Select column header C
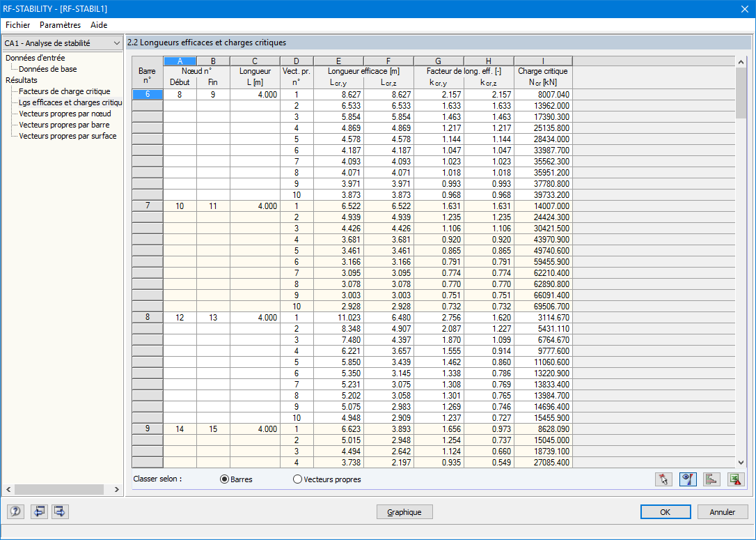Viewport: 756px width, 540px height. [255, 61]
